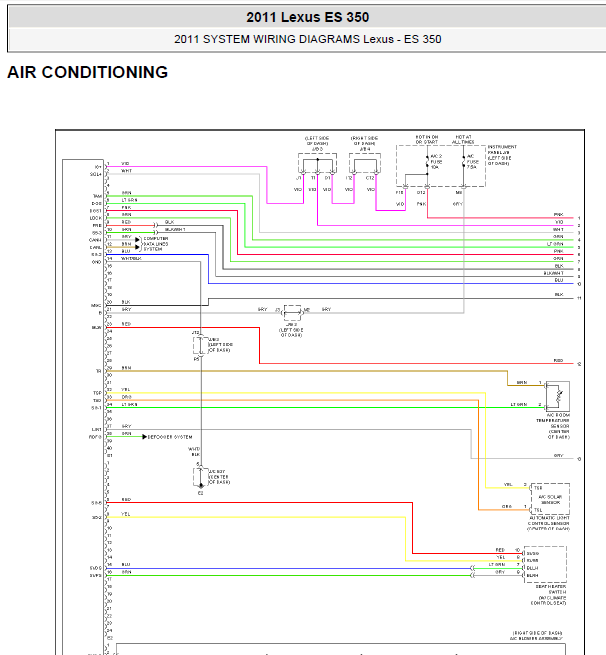
Task: Click the 'GRY' label under M8
Action: [457, 204]
